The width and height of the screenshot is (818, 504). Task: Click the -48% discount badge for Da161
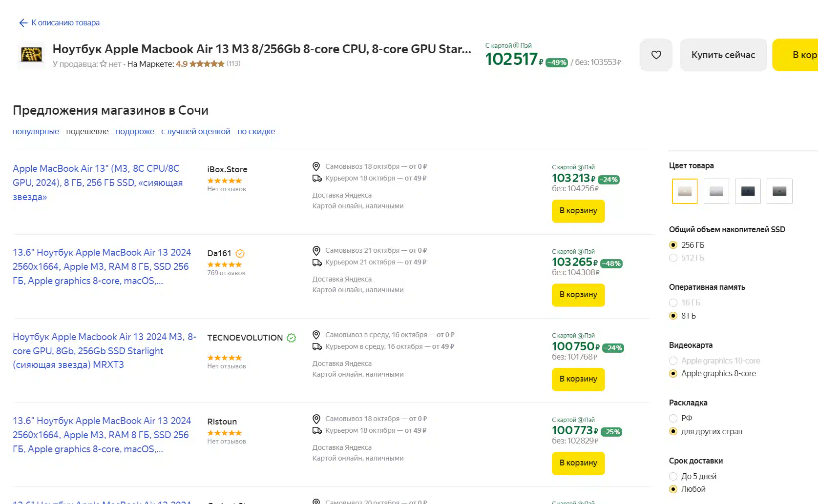[x=611, y=263]
